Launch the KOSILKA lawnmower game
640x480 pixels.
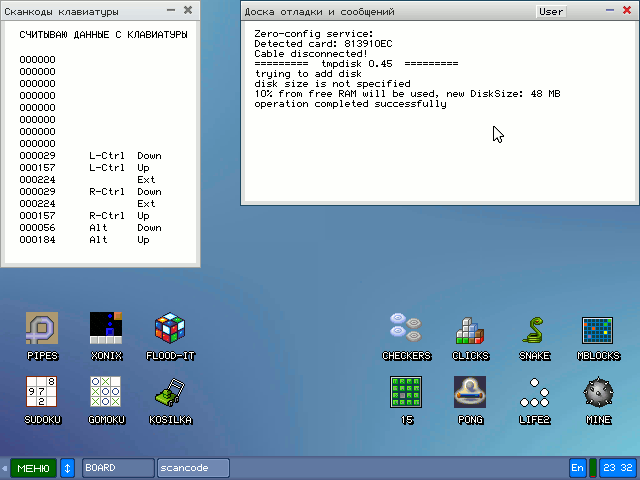(x=170, y=393)
